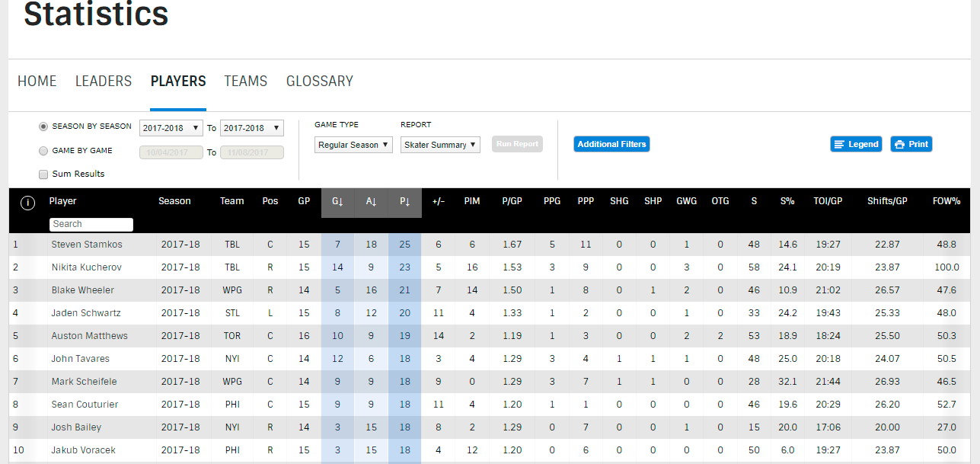Open the Game Type Regular Season dropdown
Viewport: 980px width, 464px height.
(354, 145)
